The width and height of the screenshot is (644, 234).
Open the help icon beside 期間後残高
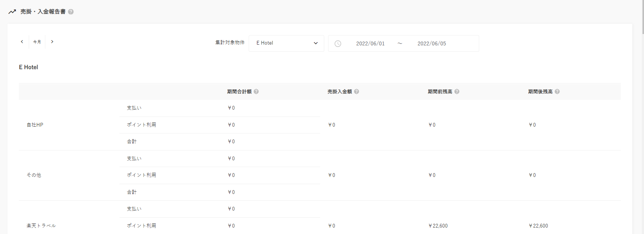point(557,91)
